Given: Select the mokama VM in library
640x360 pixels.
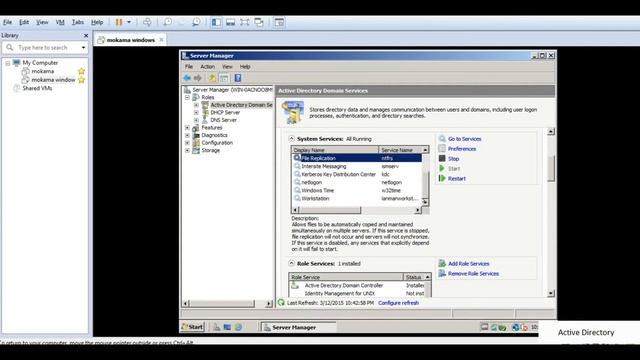Looking at the screenshot, I should 42,71.
